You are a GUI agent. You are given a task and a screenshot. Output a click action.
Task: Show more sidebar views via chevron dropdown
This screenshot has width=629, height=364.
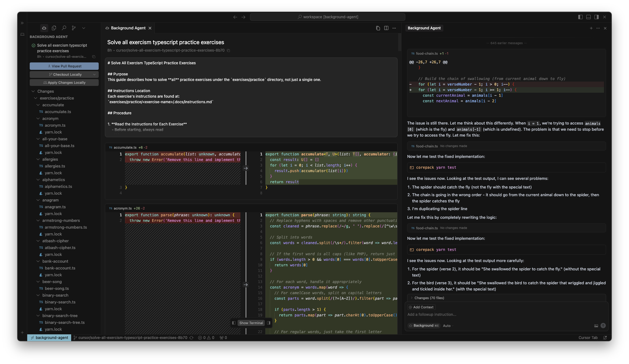click(84, 28)
